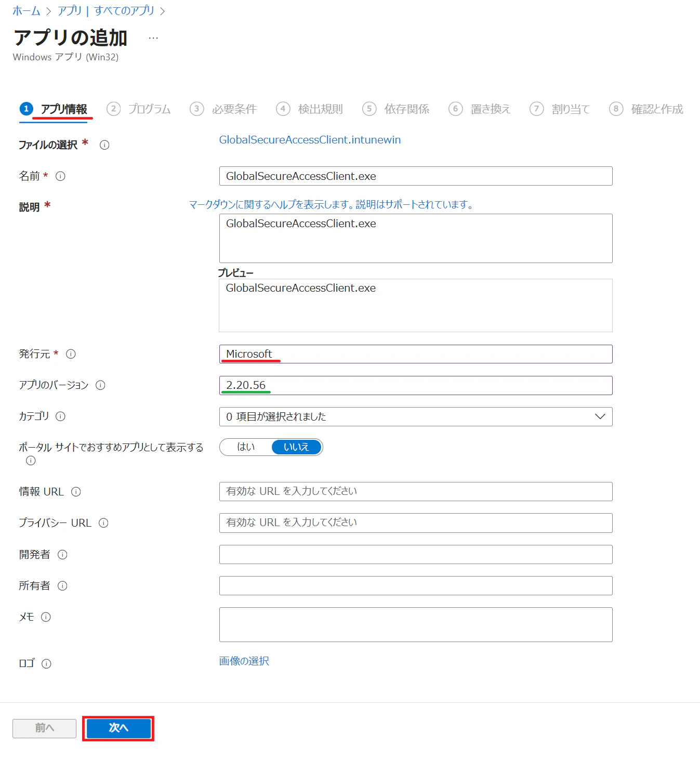Select はい for featured app option
Screen dimensions: 700x758
pyautogui.click(x=246, y=447)
